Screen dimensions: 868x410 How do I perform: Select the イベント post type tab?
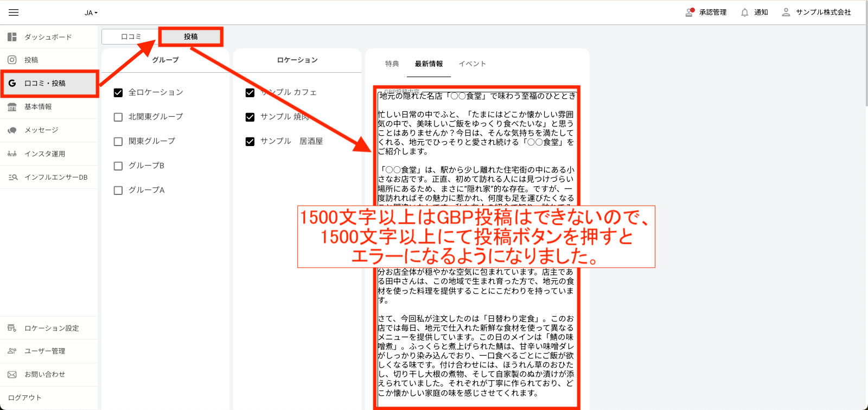[473, 64]
